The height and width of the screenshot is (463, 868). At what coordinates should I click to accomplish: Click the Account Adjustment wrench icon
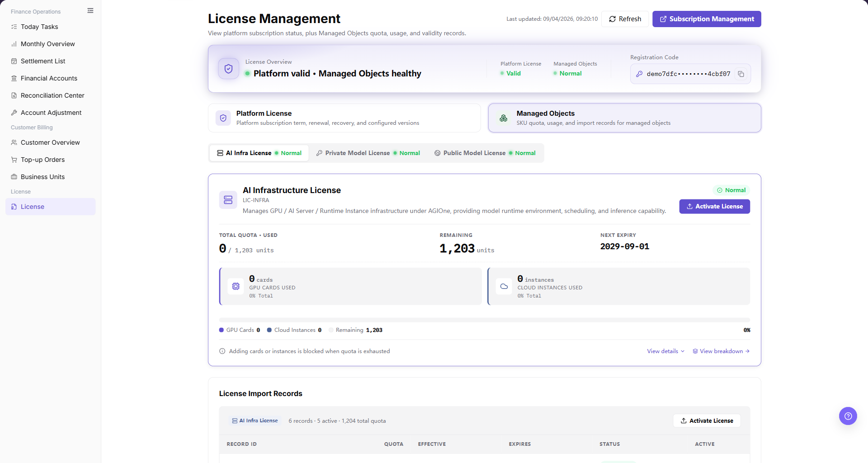click(x=14, y=113)
